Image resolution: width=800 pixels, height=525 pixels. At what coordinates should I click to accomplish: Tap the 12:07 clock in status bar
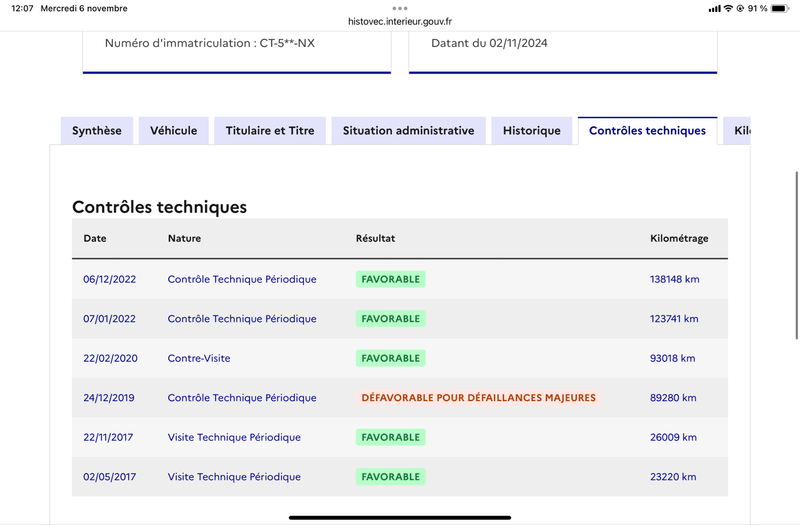pos(22,8)
